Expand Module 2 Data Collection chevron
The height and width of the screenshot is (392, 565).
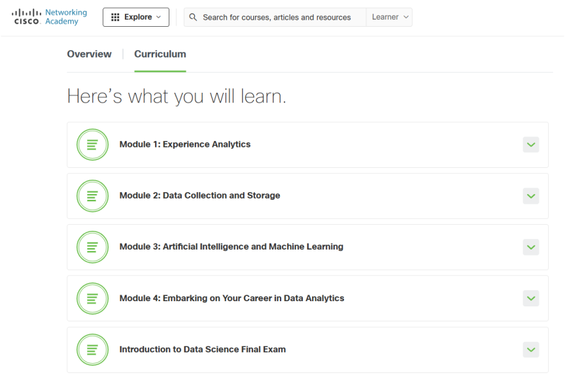(x=531, y=196)
